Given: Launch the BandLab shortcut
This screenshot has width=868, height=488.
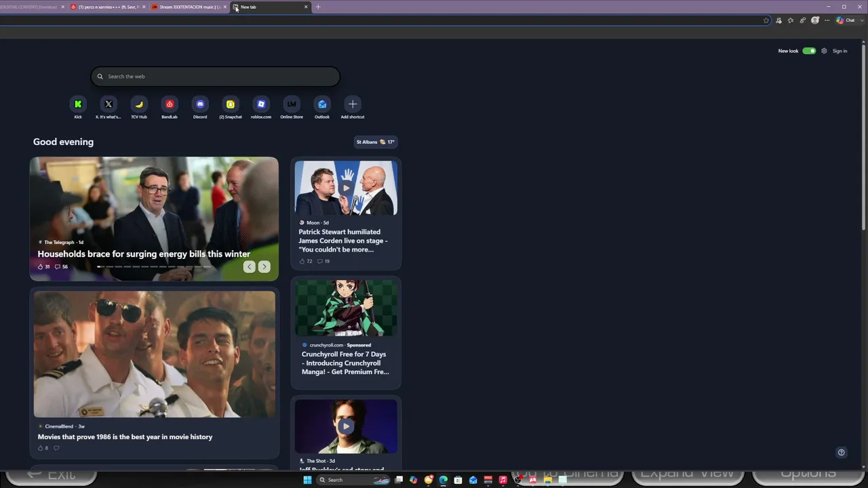Looking at the screenshot, I should (x=170, y=104).
